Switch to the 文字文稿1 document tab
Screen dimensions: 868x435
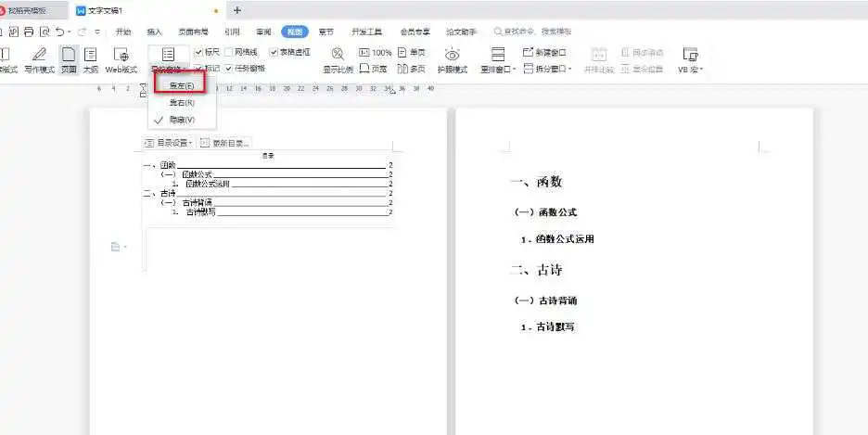coord(147,10)
